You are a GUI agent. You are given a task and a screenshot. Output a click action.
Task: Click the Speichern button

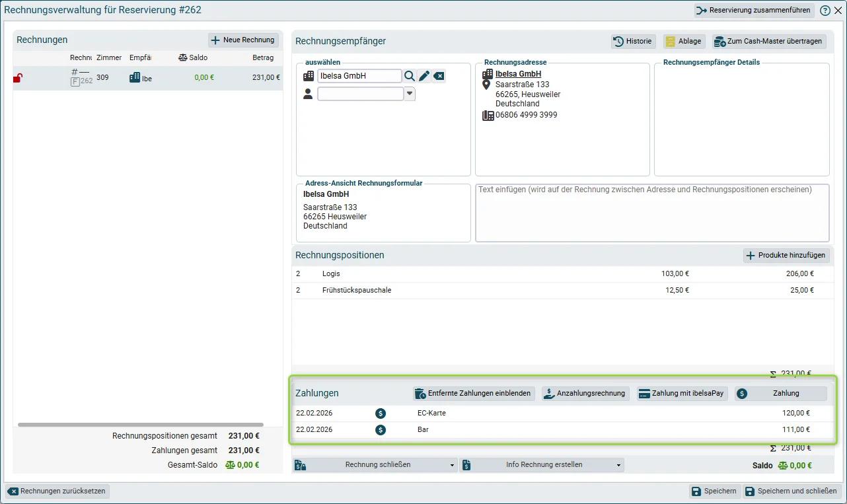714,491
